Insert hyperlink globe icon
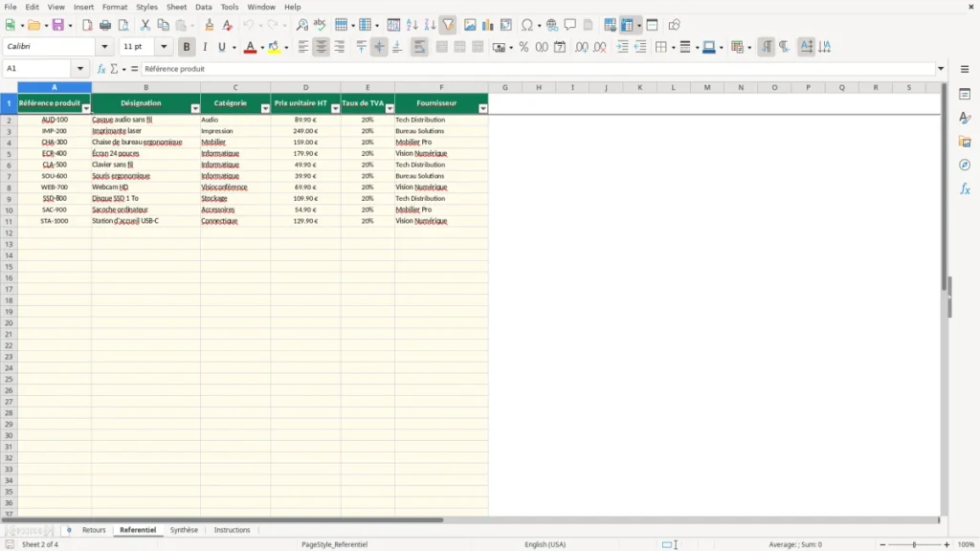The height and width of the screenshot is (551, 980). [552, 25]
